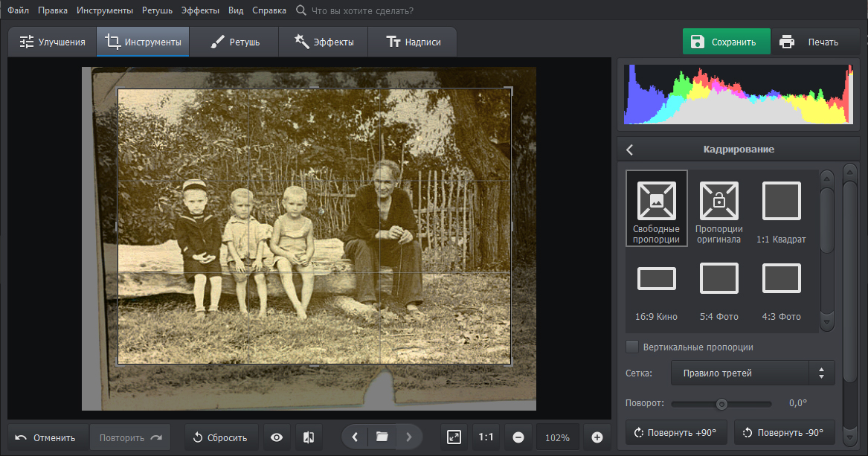Open the Эффекты menu in menu bar
The width and height of the screenshot is (868, 456).
coord(200,11)
